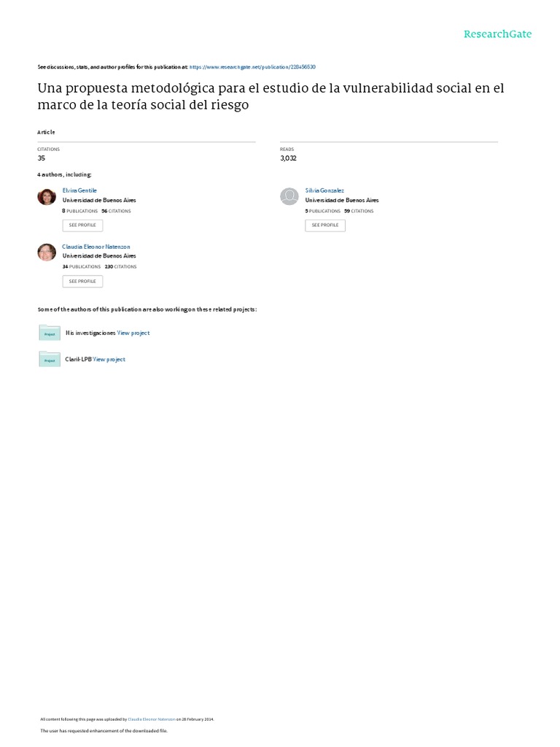The width and height of the screenshot is (560, 747).
Task: Open the Claudia Eleonor Natenzon name link
Action: coord(96,247)
